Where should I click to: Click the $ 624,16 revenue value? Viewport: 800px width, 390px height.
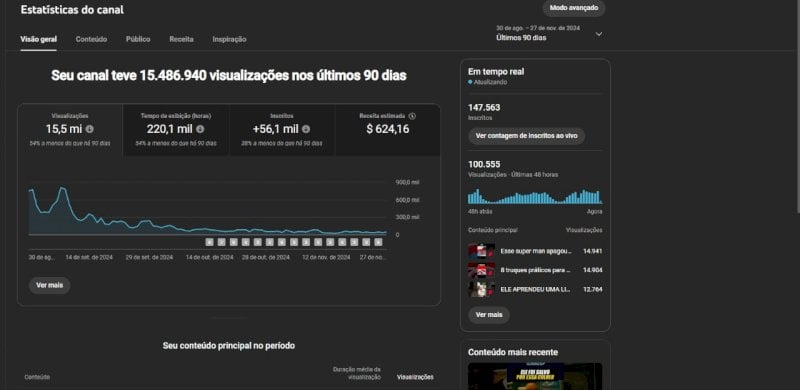click(x=388, y=129)
